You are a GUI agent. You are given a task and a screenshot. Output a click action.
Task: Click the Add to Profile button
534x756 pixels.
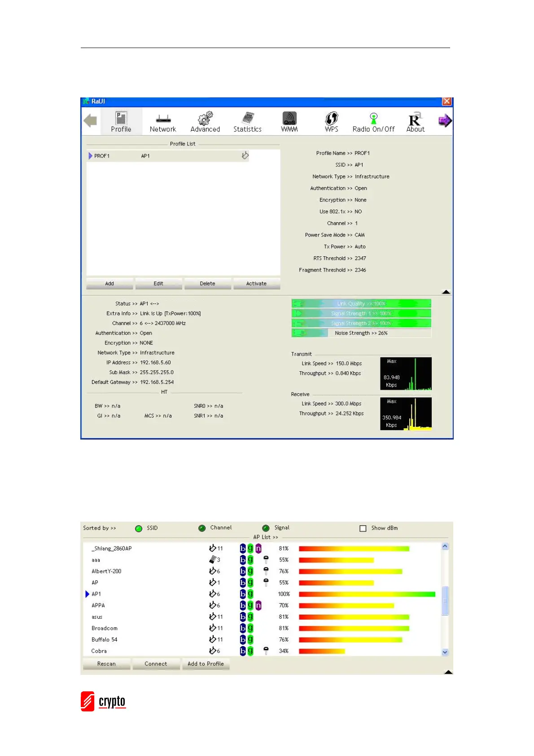coord(206,664)
